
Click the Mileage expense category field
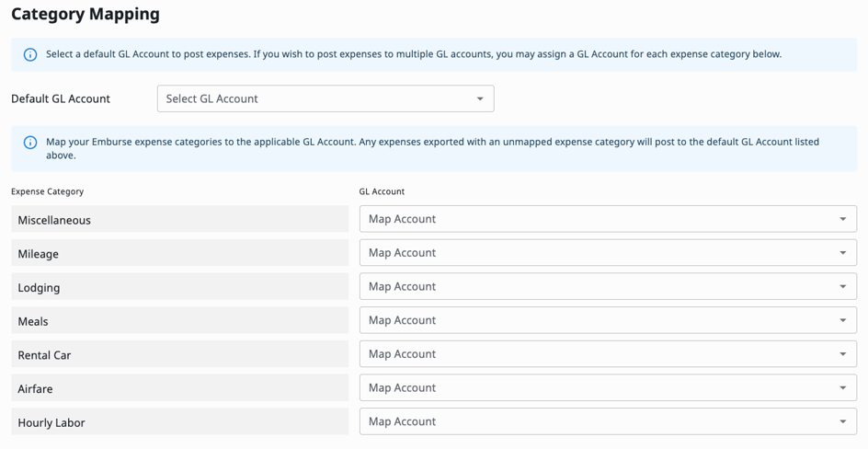tap(180, 254)
